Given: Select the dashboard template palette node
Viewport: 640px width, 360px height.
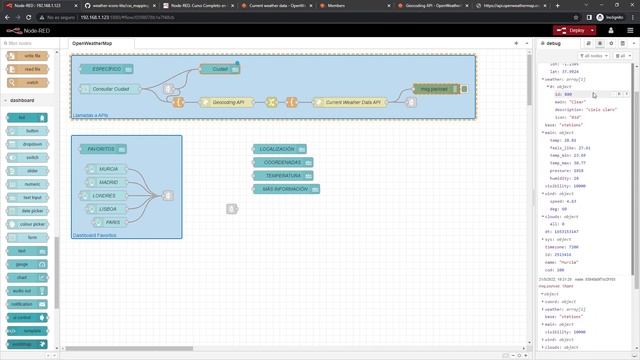Looking at the screenshot, I should pyautogui.click(x=28, y=331).
